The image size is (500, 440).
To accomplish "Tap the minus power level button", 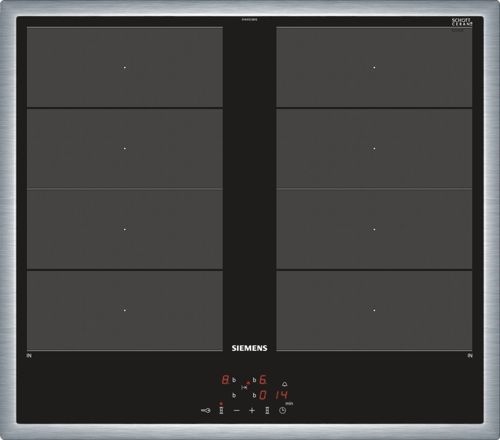I will click(237, 411).
